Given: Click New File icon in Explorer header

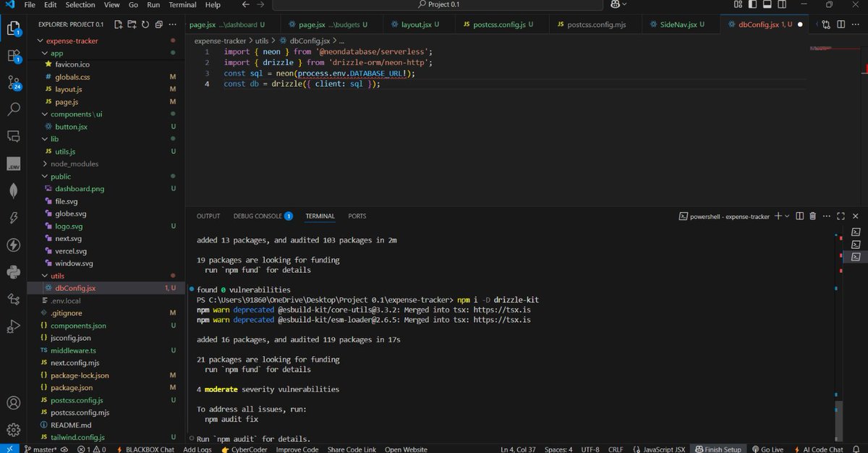Looking at the screenshot, I should point(119,25).
